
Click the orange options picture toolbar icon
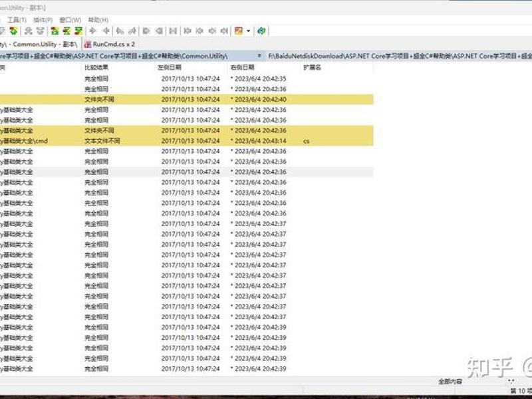pyautogui.click(x=239, y=31)
